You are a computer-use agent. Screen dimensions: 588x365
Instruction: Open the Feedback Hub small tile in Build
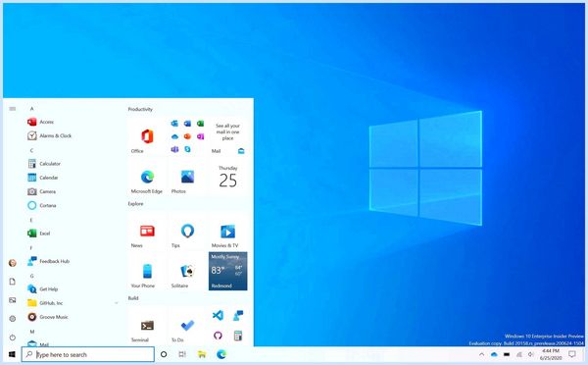238,315
